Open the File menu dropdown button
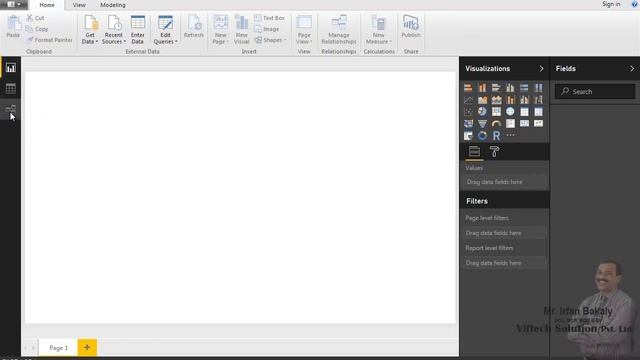 pyautogui.click(x=14, y=4)
